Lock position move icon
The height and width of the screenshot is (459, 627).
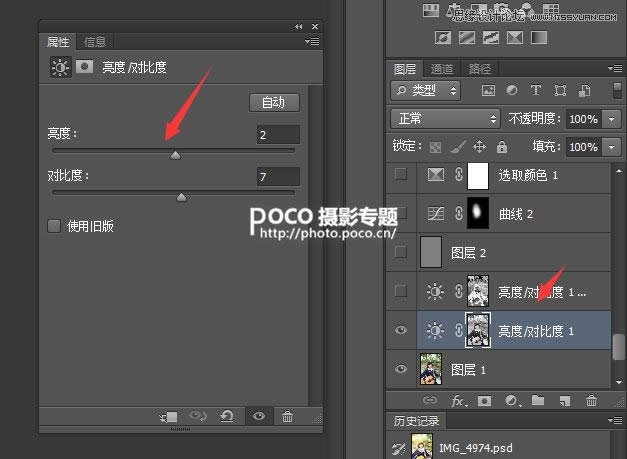point(479,147)
